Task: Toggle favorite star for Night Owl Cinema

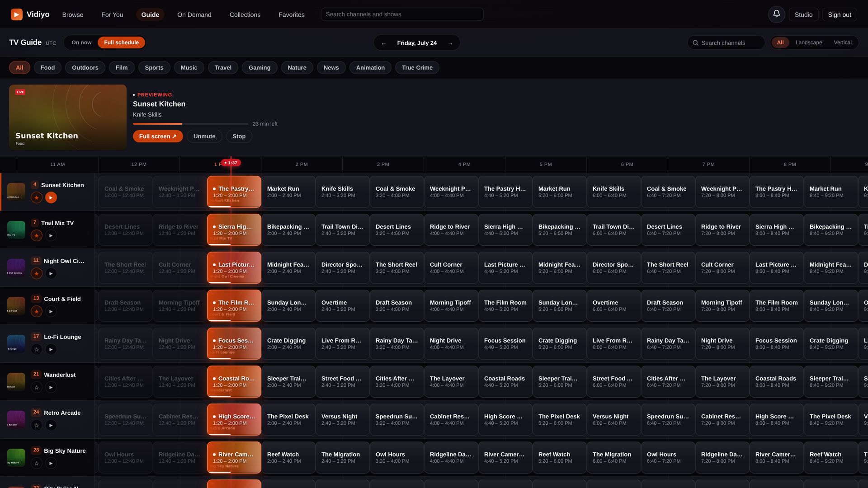Action: pyautogui.click(x=37, y=273)
